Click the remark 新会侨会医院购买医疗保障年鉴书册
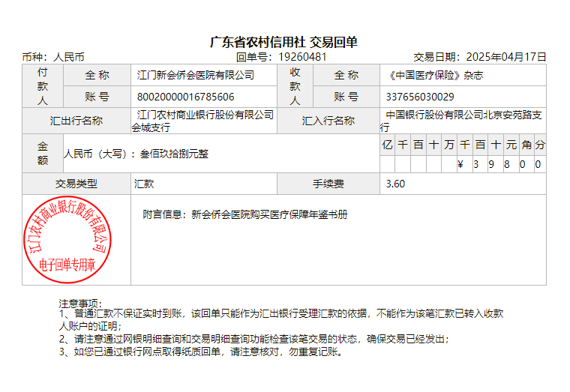This screenshot has height=392, width=570. click(269, 214)
